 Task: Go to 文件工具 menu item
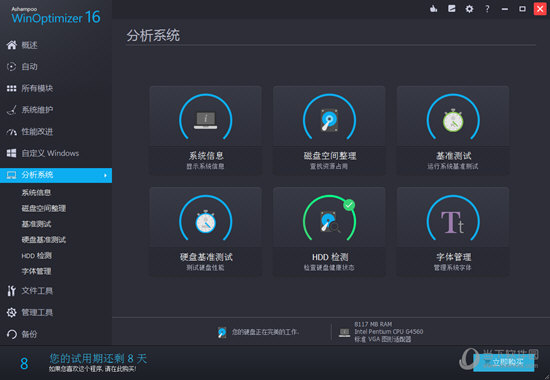(37, 291)
